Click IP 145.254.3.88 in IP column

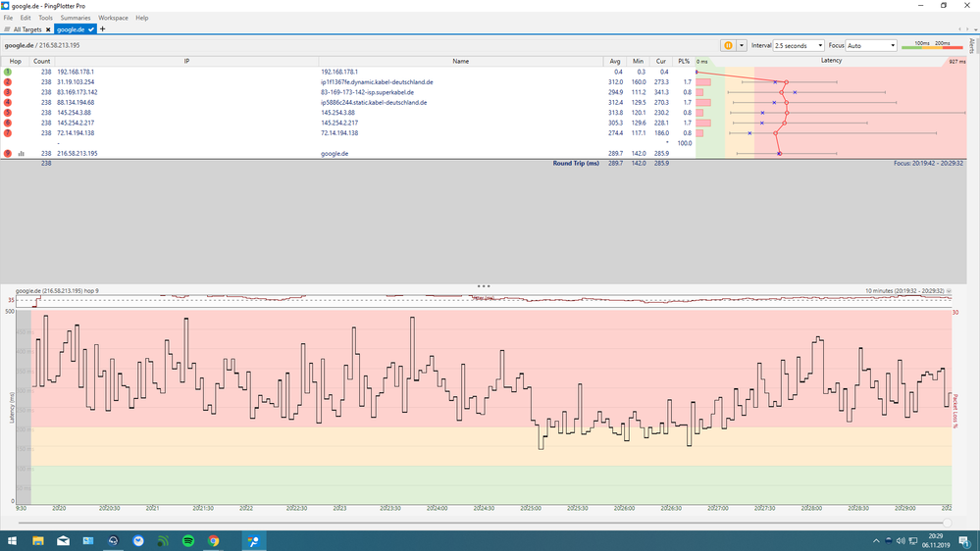[x=74, y=113]
